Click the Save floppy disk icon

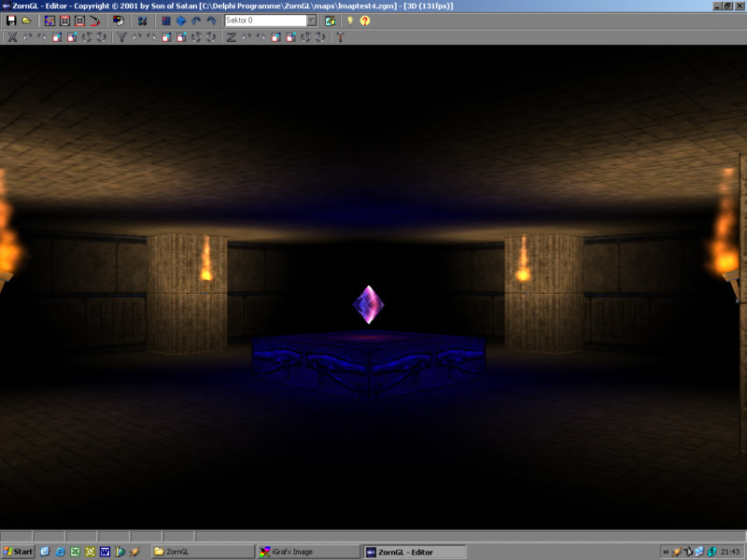pos(11,21)
